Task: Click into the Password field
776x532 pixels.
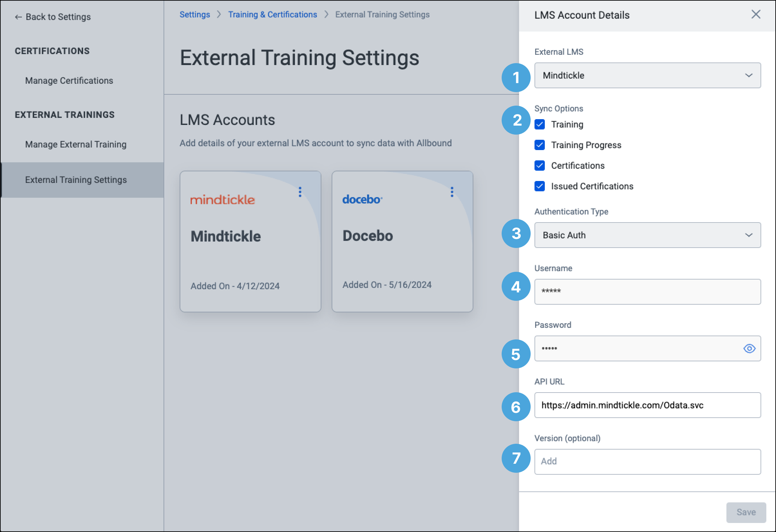Action: [x=648, y=349]
